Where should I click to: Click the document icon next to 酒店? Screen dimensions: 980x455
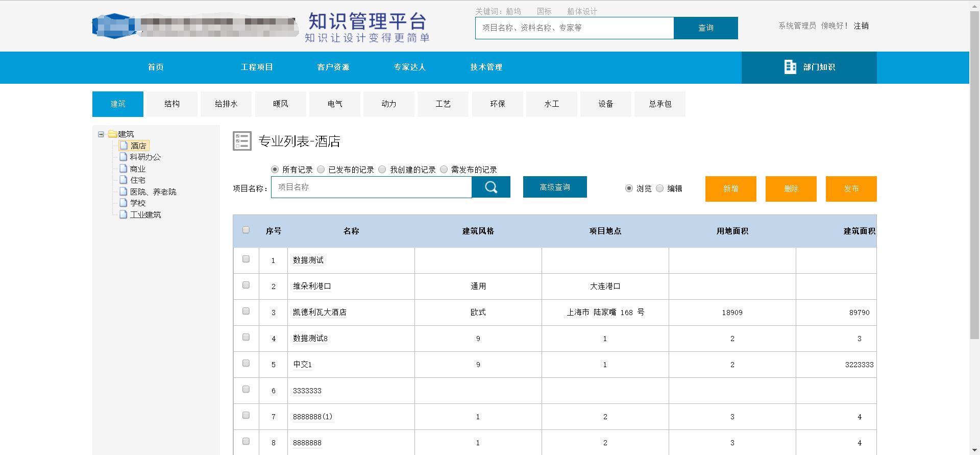click(124, 145)
